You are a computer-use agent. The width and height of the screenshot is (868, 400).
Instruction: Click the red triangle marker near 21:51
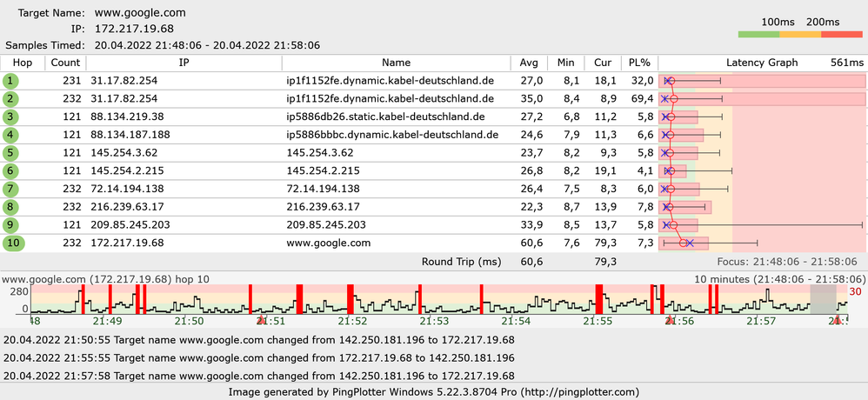(260, 319)
